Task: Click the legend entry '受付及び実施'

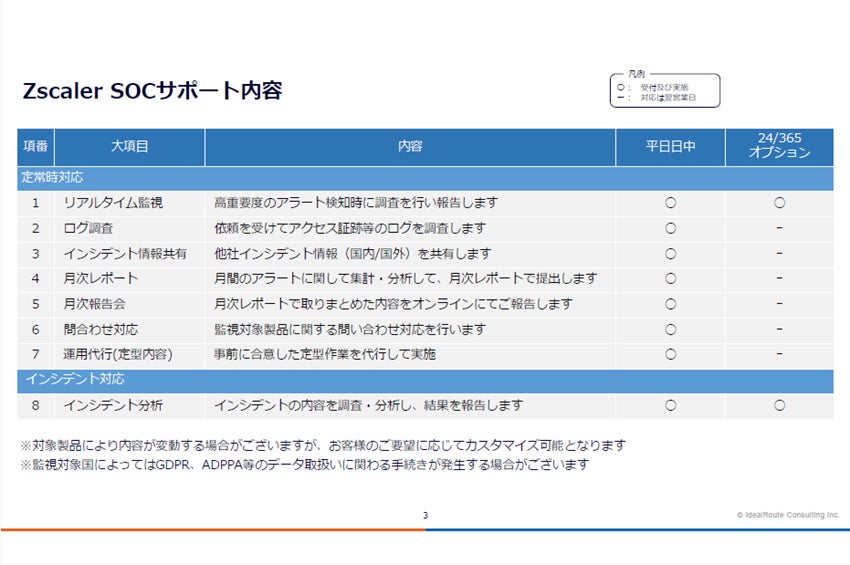Action: [664, 87]
